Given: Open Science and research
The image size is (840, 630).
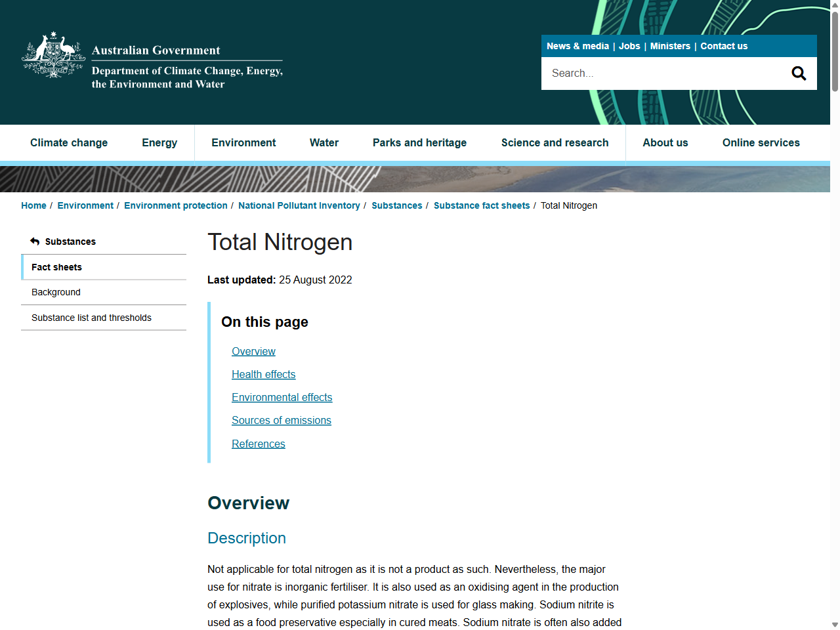Looking at the screenshot, I should 555,142.
